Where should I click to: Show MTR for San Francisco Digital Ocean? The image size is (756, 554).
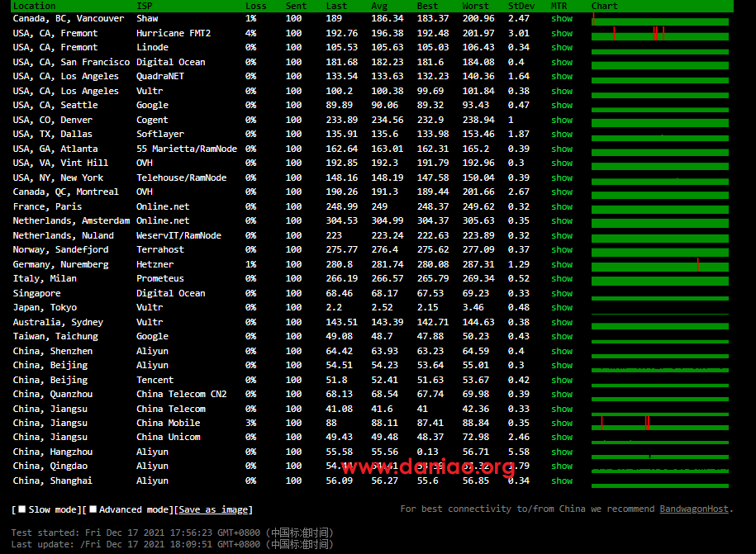[562, 62]
